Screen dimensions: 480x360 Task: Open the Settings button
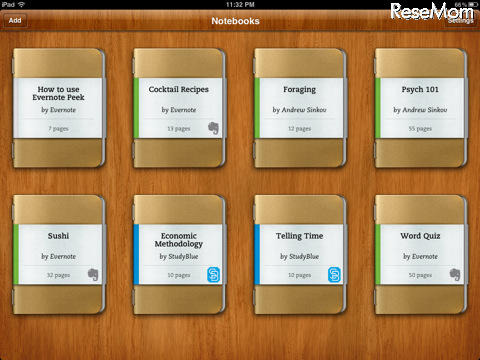pyautogui.click(x=461, y=21)
